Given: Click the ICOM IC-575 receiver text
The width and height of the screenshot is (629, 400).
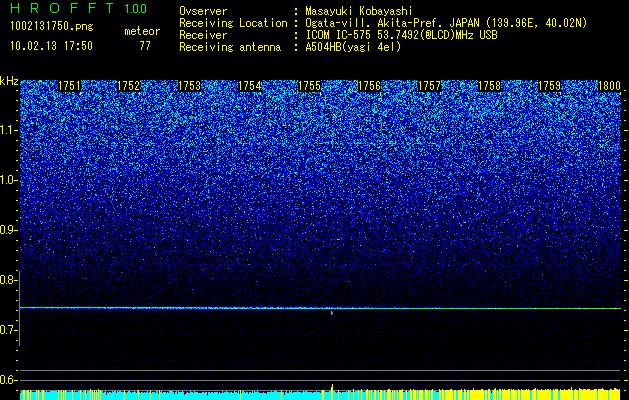Looking at the screenshot, I should coord(401,35).
